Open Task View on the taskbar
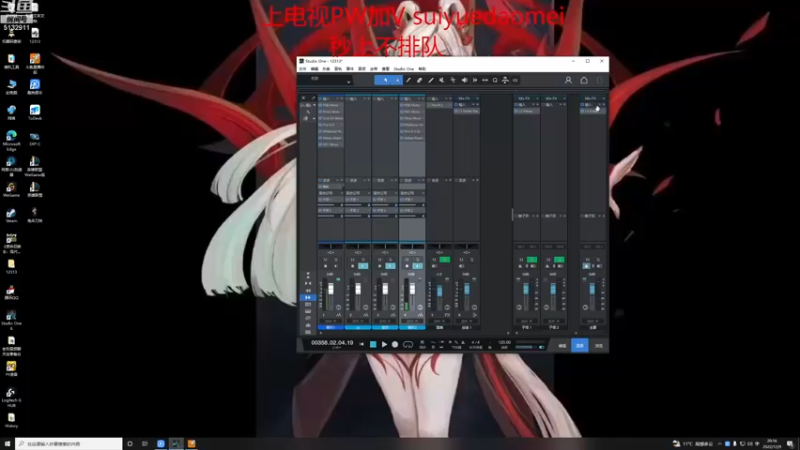Image resolution: width=800 pixels, height=450 pixels. click(x=145, y=444)
